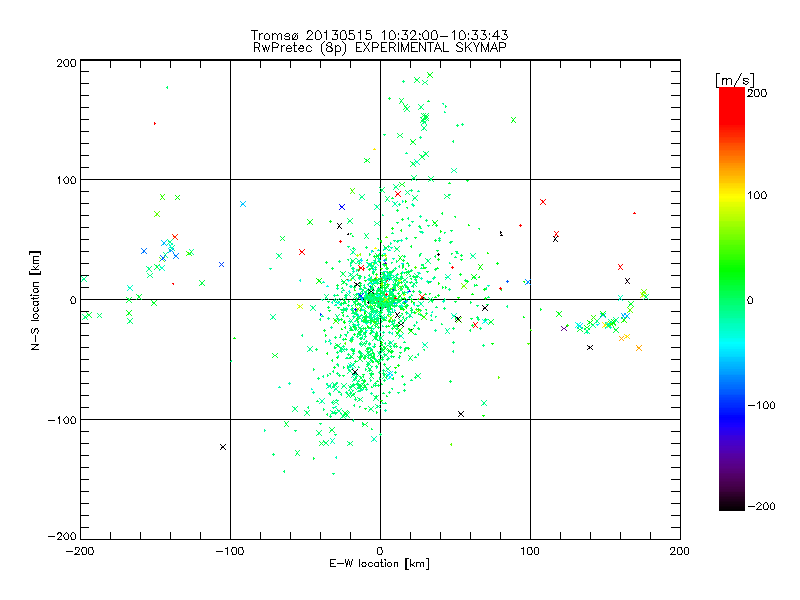Viewport: 800px width, 600px height.
Task: Click the y-axis tick label '200'
Action: pyautogui.click(x=66, y=63)
